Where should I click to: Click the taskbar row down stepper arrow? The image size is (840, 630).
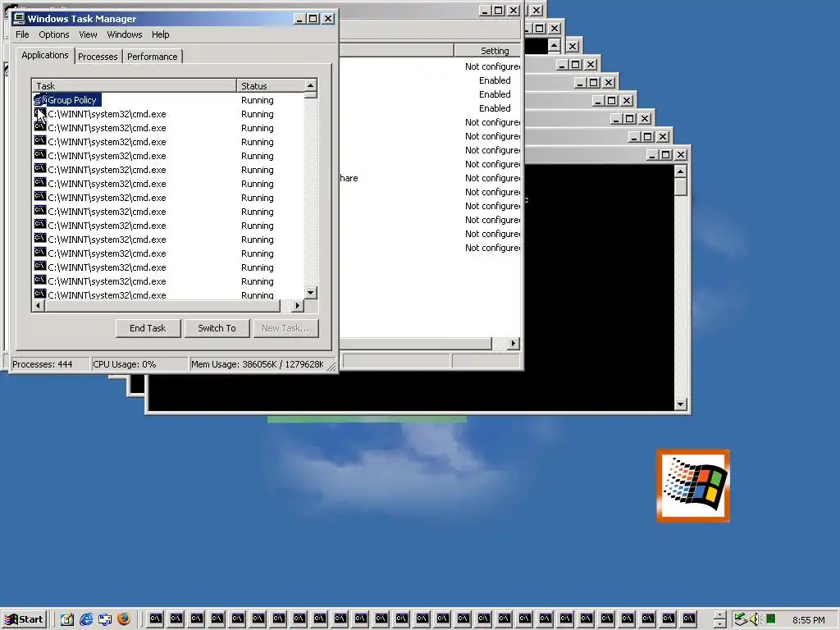tap(720, 624)
